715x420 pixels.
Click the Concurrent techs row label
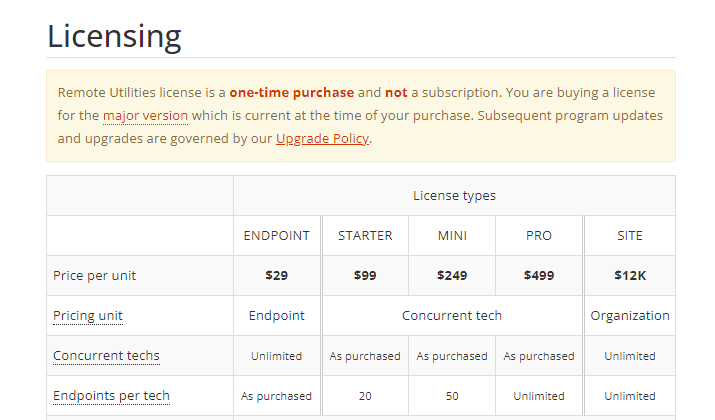[106, 356]
